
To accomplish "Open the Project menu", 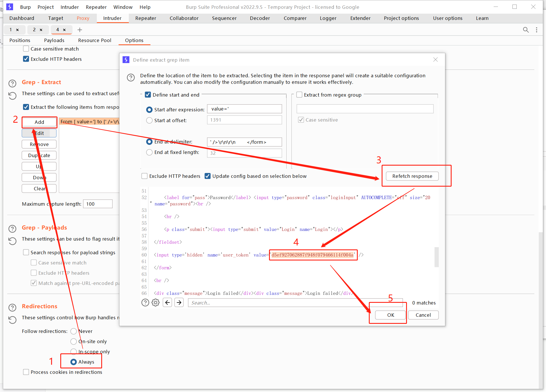I will click(45, 7).
